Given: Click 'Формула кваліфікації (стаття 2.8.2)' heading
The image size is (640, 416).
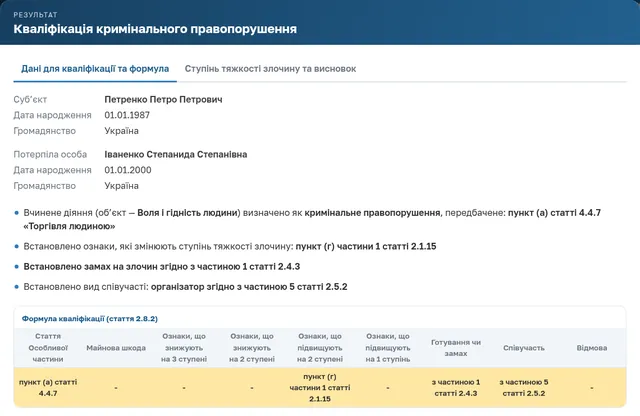Looking at the screenshot, I should pyautogui.click(x=90, y=318).
